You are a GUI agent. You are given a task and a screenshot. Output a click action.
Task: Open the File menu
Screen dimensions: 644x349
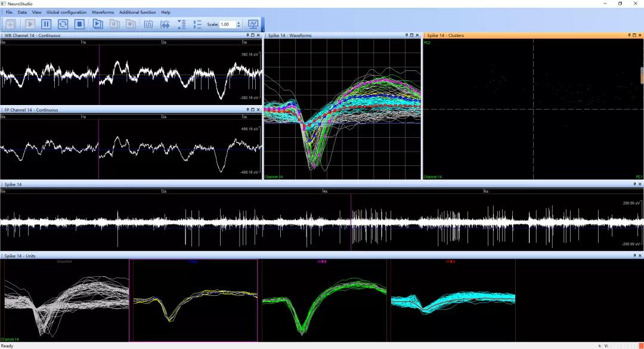(9, 13)
